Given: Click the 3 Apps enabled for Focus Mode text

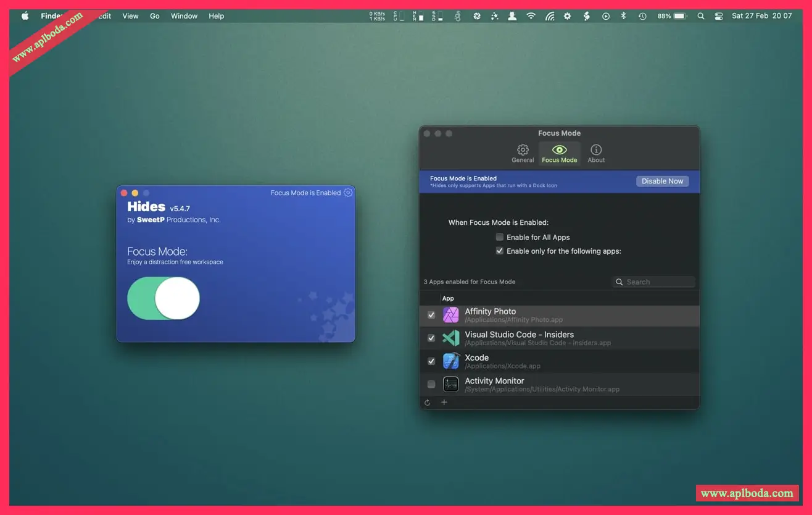Looking at the screenshot, I should 469,282.
